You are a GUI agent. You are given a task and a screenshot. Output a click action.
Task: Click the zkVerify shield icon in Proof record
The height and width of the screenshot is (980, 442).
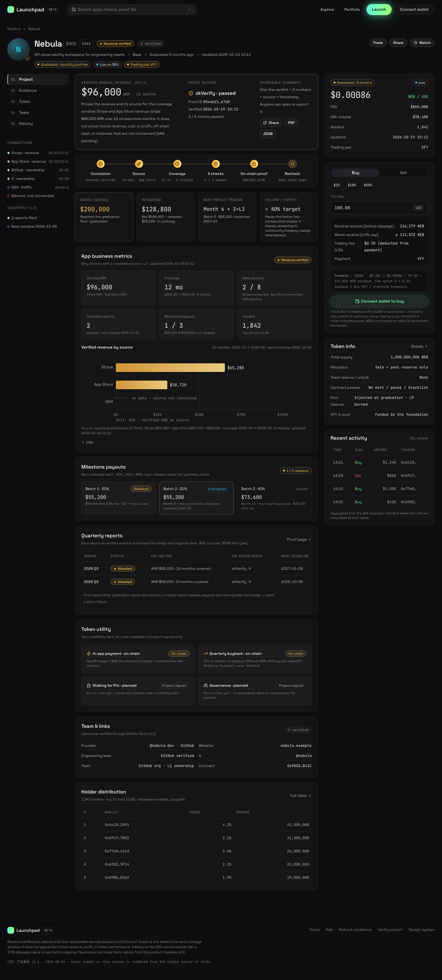(191, 93)
